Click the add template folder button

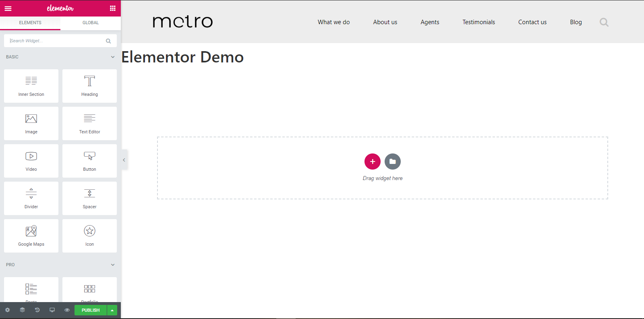(393, 162)
